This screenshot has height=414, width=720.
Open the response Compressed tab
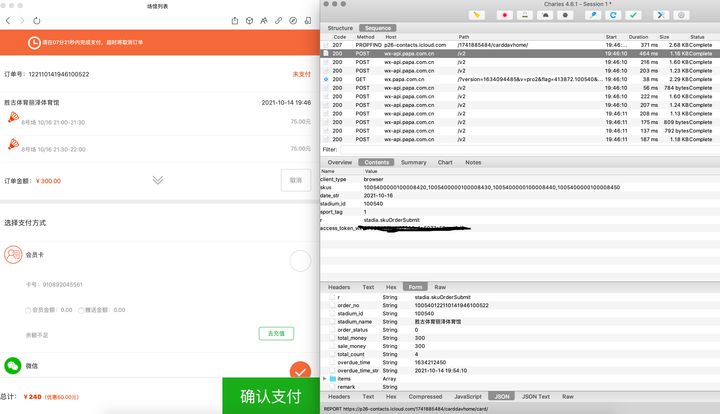tap(425, 397)
